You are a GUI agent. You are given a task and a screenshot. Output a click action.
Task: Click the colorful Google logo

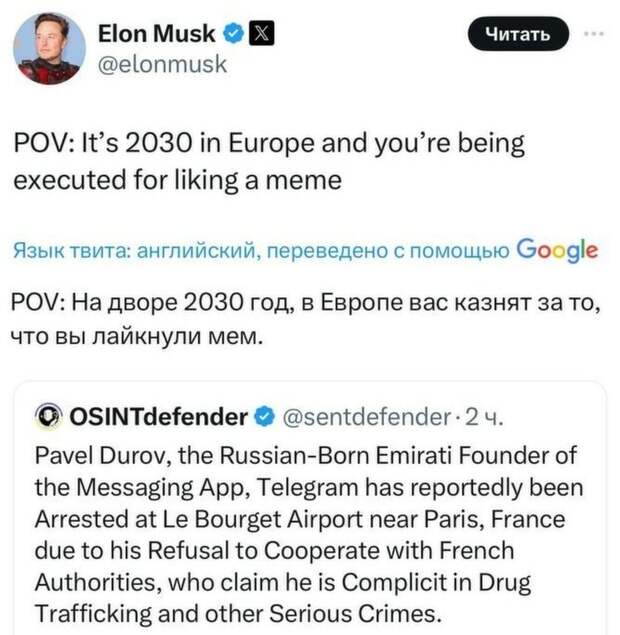coord(558,250)
